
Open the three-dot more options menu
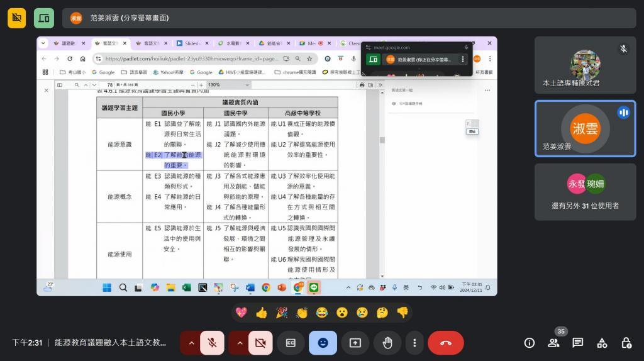coord(414,343)
